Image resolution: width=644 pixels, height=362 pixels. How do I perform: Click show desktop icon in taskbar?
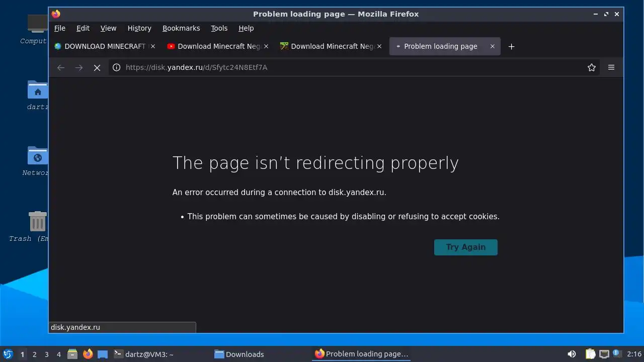[103, 354]
